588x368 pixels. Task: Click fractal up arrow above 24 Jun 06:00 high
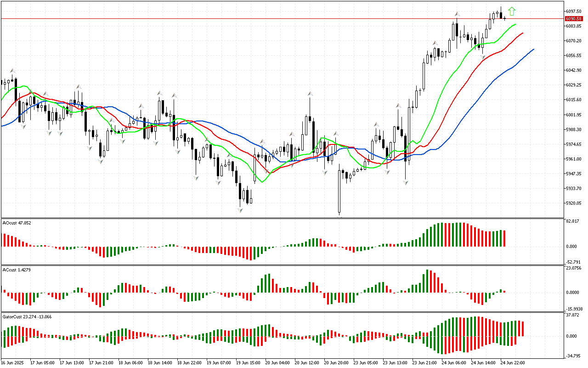pos(457,14)
